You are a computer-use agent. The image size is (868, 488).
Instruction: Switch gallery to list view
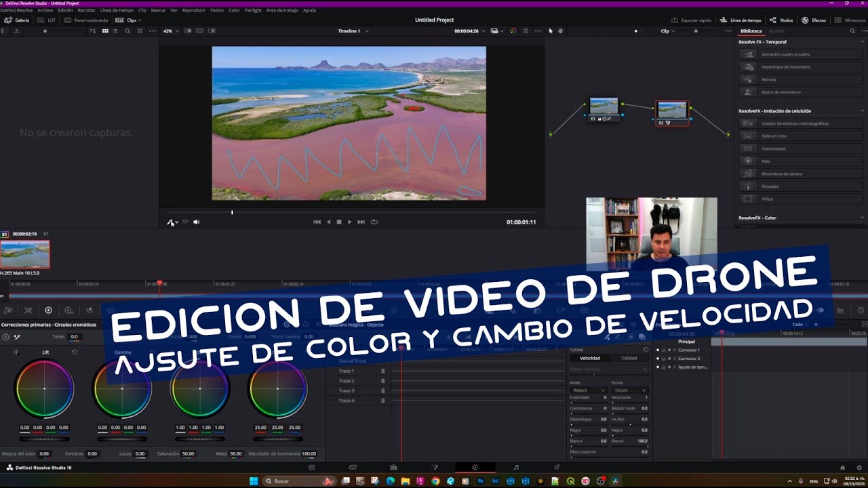(x=117, y=31)
